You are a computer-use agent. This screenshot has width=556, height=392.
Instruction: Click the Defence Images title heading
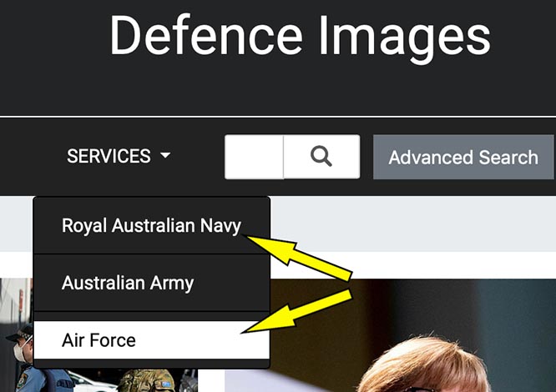[300, 38]
